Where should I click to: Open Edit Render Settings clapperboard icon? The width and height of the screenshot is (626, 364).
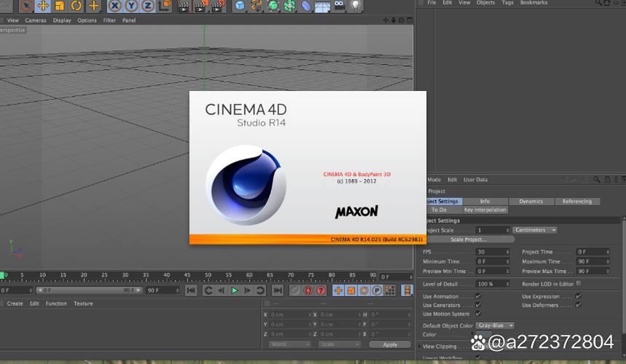click(218, 6)
